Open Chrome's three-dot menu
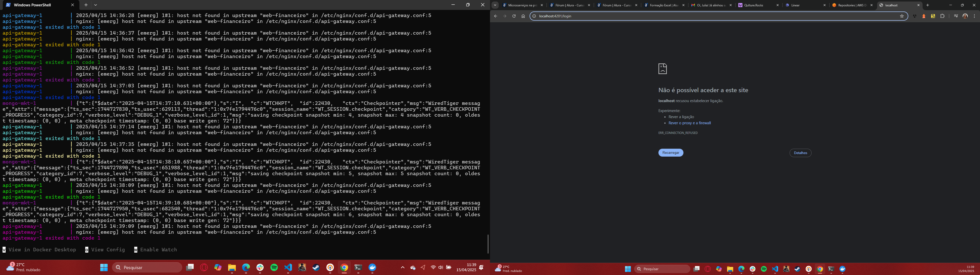Image resolution: width=980 pixels, height=275 pixels. point(974,16)
